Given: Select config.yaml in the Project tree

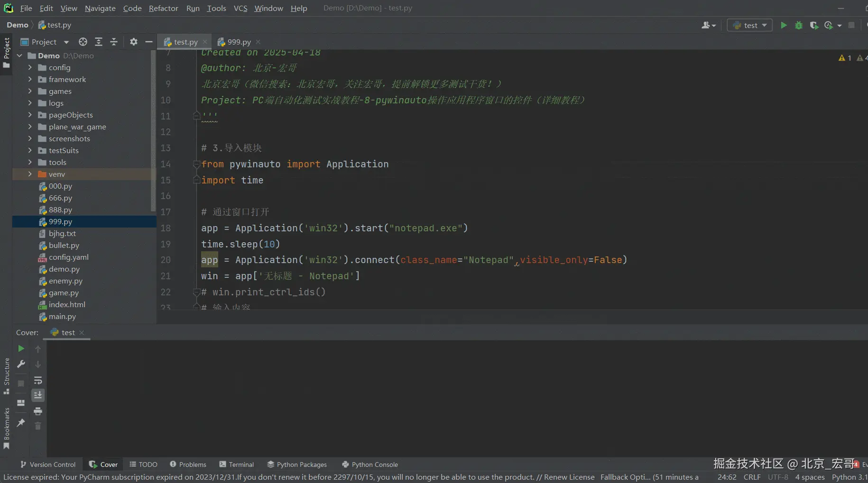Looking at the screenshot, I should [x=84, y=257].
